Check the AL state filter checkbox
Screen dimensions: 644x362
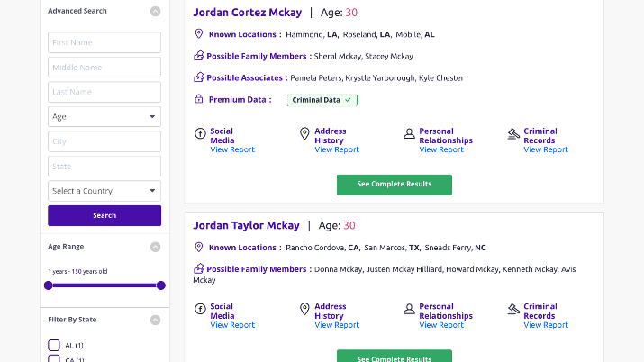[54, 345]
